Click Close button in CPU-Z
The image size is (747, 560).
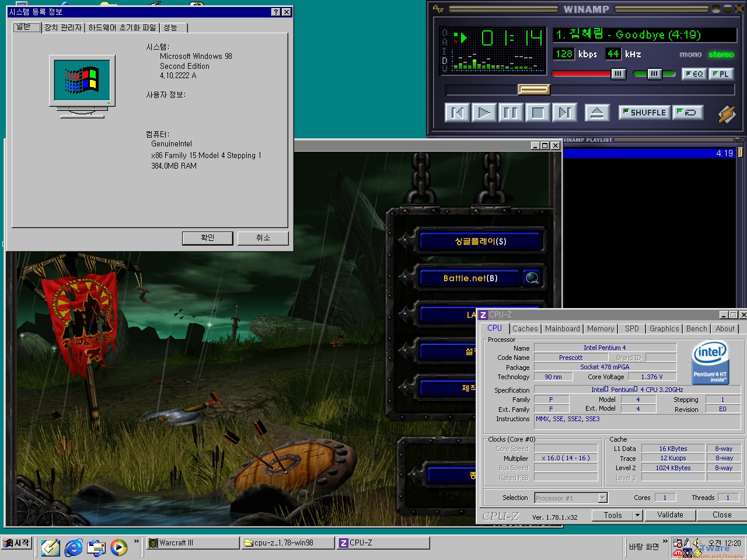point(722,515)
